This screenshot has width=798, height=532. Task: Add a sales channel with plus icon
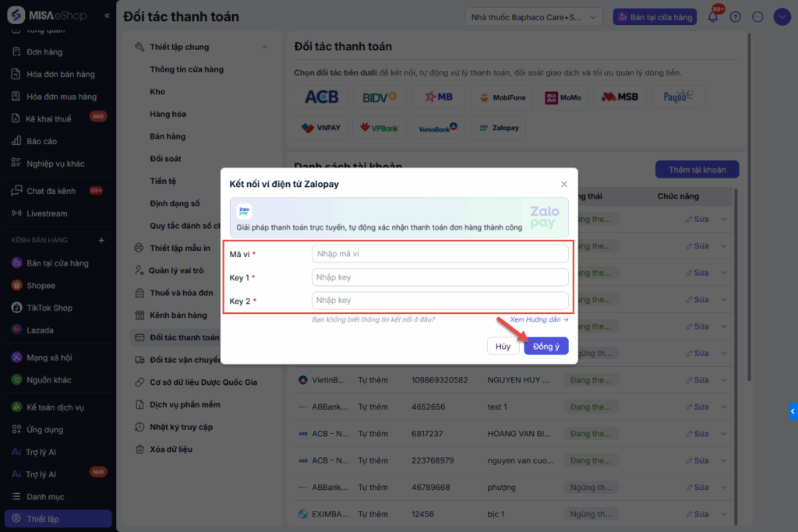click(101, 240)
